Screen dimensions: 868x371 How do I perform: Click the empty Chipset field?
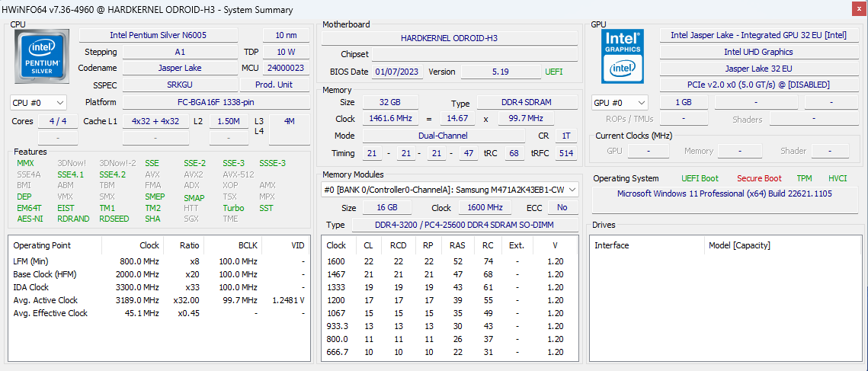point(475,54)
